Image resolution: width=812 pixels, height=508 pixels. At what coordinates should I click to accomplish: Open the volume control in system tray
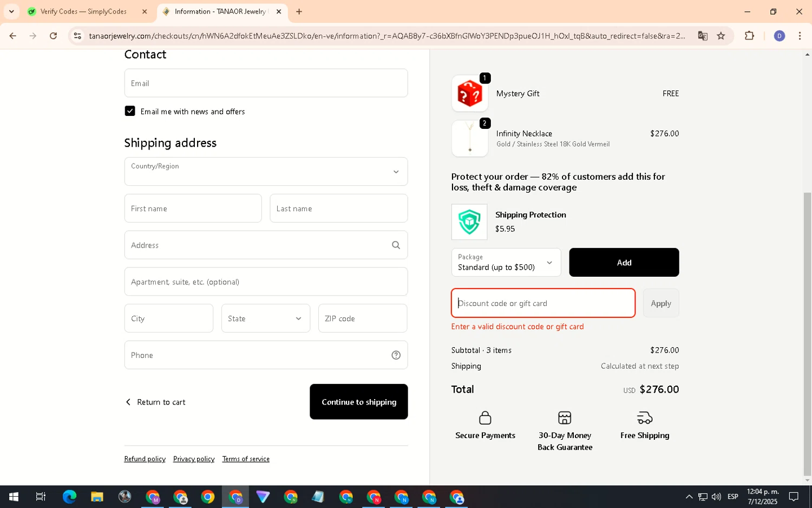click(716, 497)
